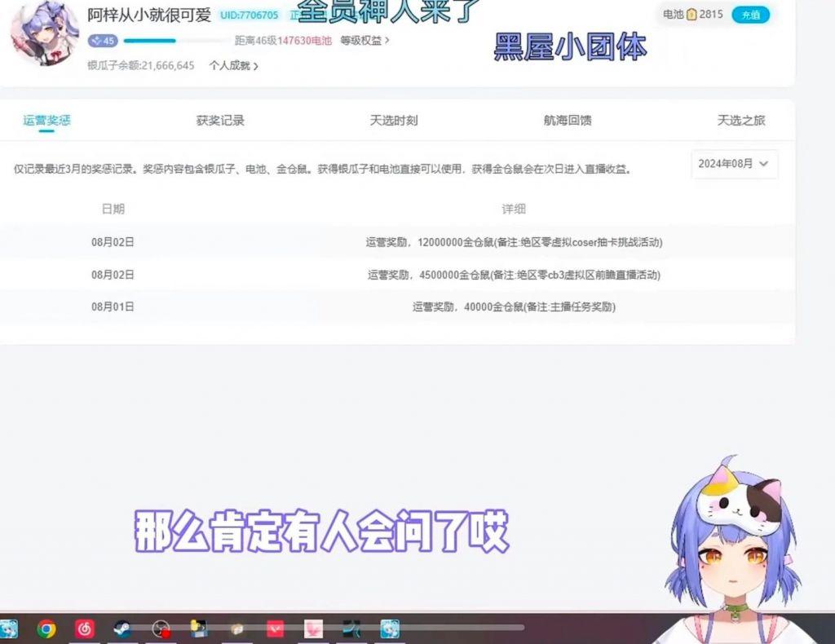Open Steam from the taskbar
835x644 pixels.
122,629
